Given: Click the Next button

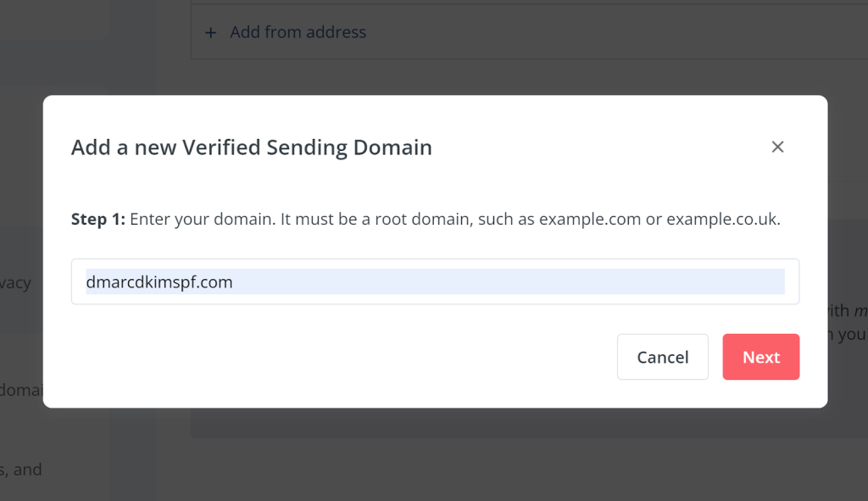Looking at the screenshot, I should 760,357.
